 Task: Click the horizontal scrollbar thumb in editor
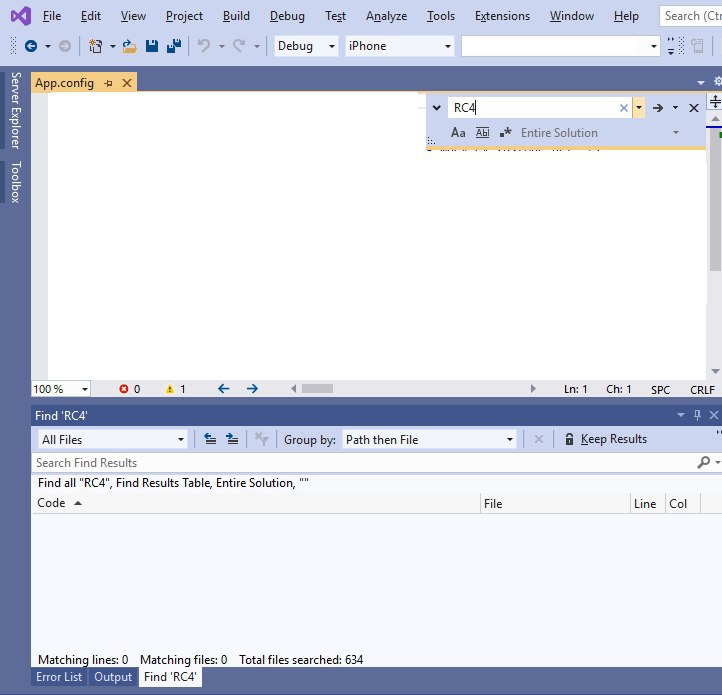point(317,389)
